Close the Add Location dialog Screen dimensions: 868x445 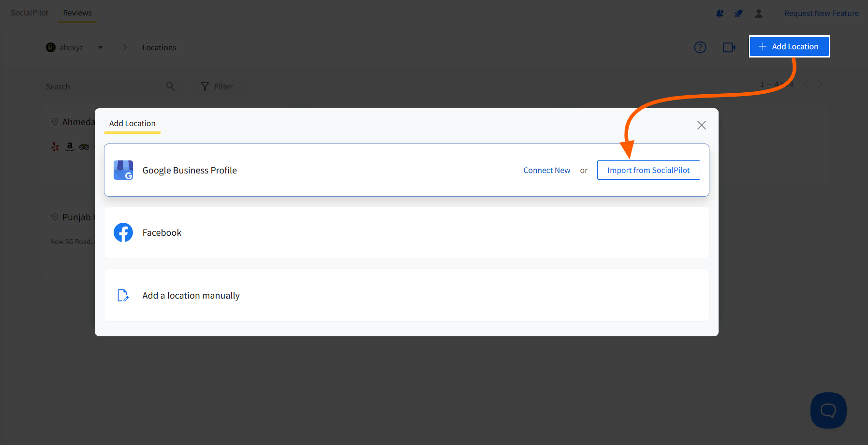click(702, 125)
